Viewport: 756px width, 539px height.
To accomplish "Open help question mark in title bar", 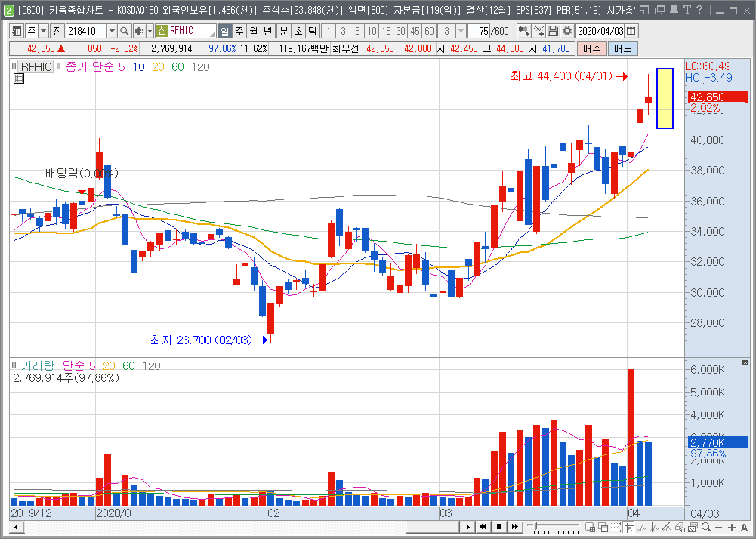I will point(699,10).
